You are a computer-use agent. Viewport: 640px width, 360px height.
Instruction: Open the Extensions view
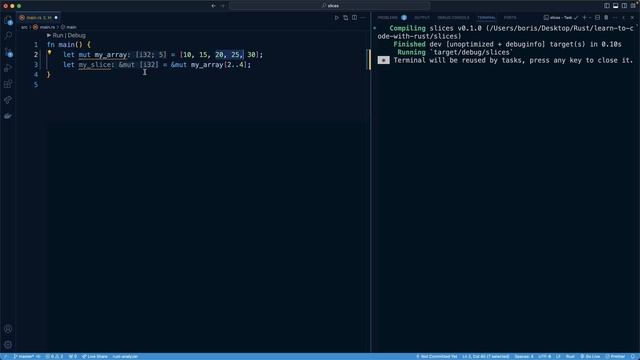coord(8,84)
